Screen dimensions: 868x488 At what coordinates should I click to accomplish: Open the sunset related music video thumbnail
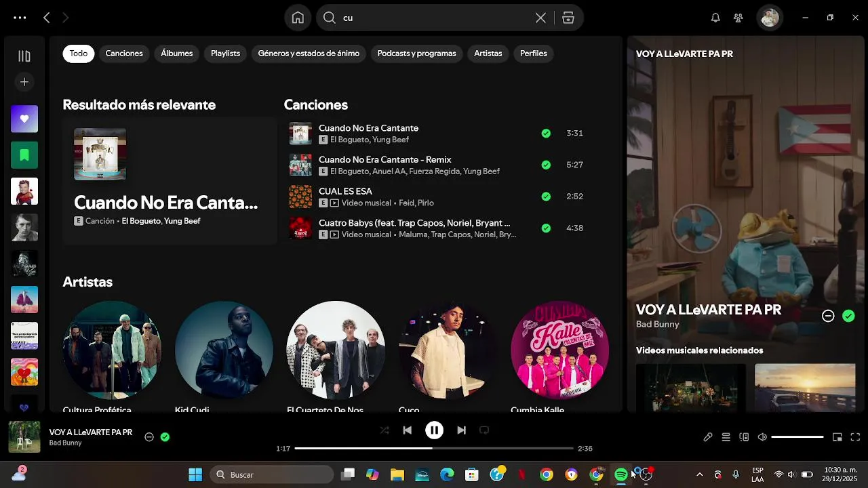pyautogui.click(x=805, y=388)
